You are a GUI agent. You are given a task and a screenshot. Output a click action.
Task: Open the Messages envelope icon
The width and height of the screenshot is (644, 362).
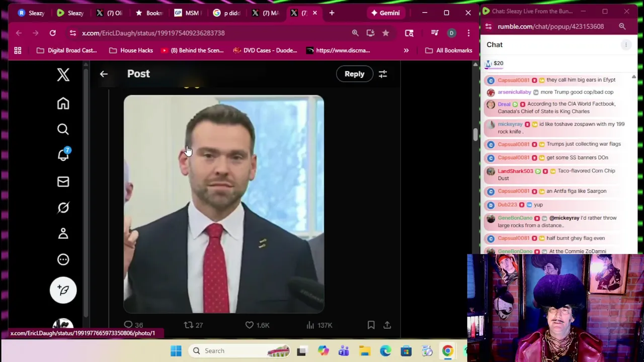(63, 182)
